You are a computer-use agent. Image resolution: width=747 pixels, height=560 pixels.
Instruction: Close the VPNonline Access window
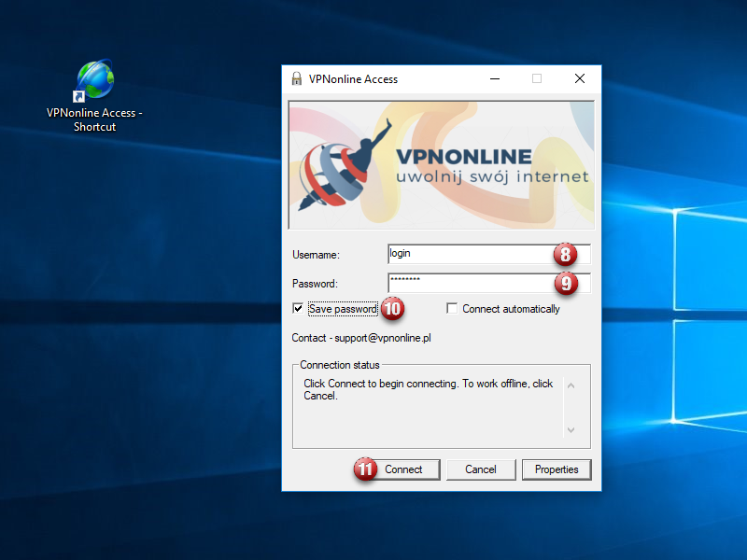pos(580,78)
